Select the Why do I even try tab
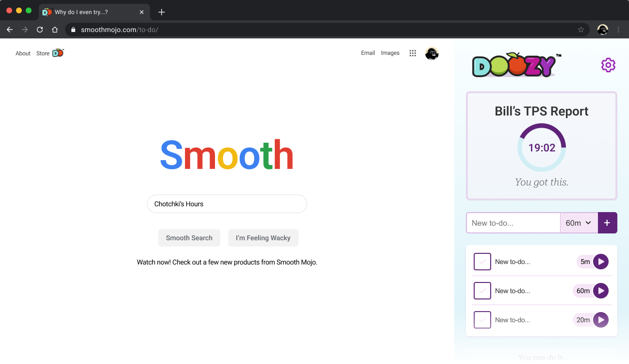 (x=94, y=12)
